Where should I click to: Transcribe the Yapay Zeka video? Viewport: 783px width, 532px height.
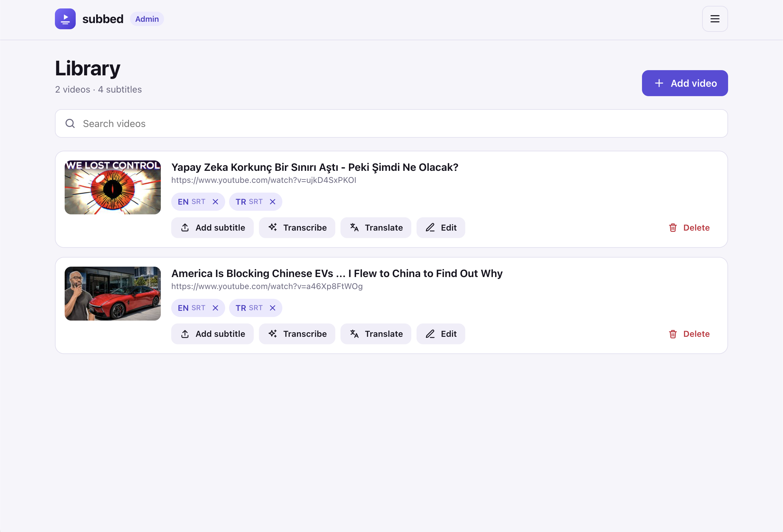pos(297,228)
